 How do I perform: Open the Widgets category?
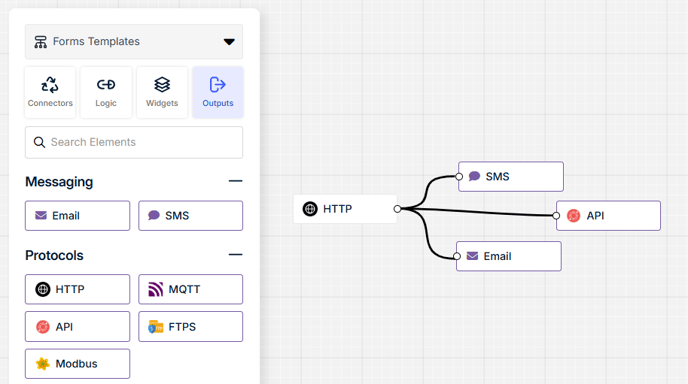(x=162, y=92)
